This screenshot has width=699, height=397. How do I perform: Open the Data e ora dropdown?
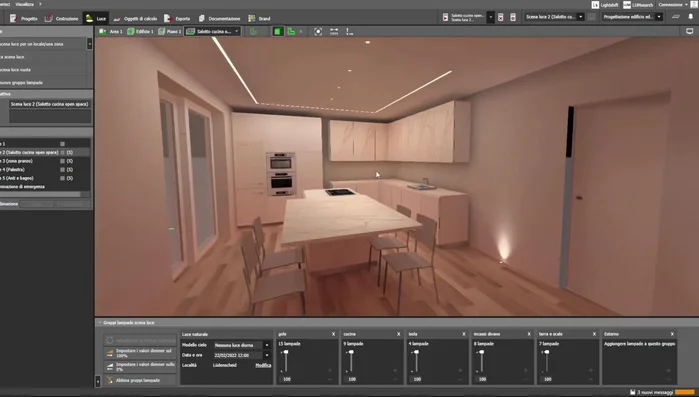[242, 355]
